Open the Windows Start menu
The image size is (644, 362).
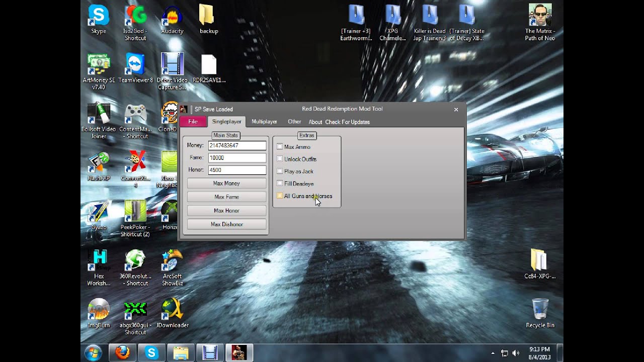[x=93, y=352]
